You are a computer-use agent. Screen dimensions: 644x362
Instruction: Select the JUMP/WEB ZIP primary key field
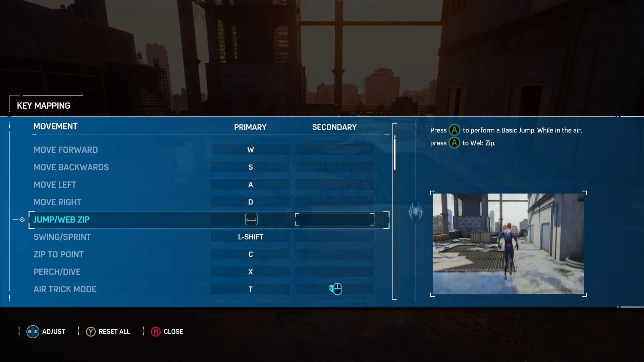pyautogui.click(x=250, y=220)
